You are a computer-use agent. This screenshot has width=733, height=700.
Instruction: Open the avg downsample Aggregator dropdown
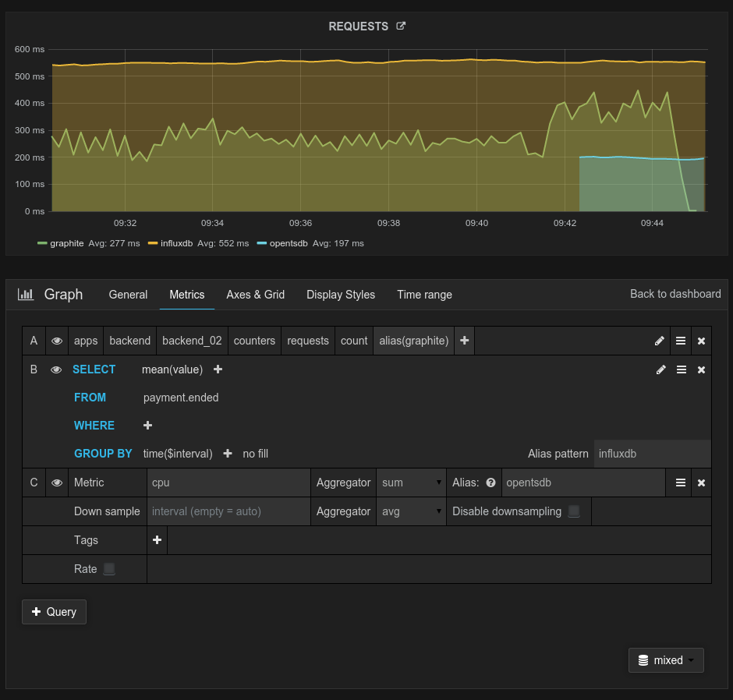(x=411, y=511)
